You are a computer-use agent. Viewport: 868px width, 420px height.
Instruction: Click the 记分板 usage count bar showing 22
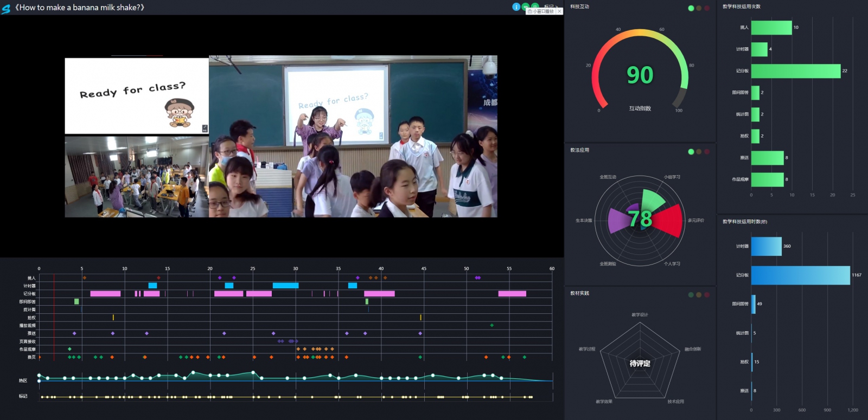coord(795,71)
